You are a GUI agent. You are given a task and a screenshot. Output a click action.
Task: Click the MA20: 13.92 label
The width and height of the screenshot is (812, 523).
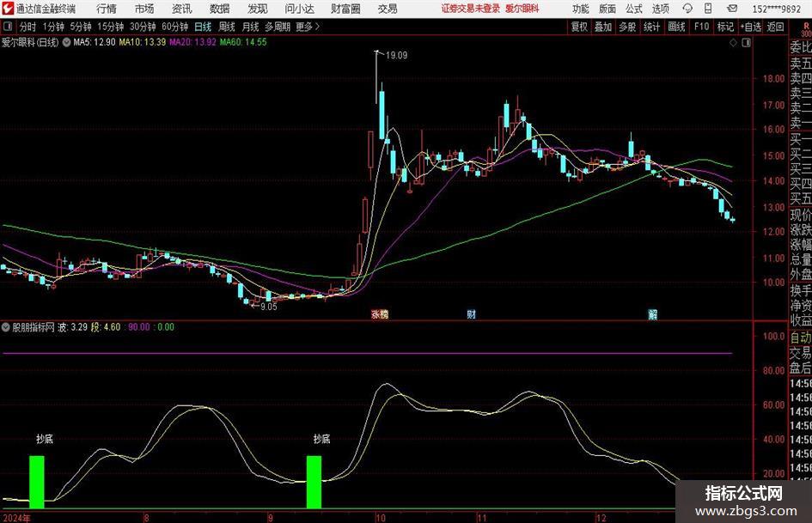(x=192, y=42)
